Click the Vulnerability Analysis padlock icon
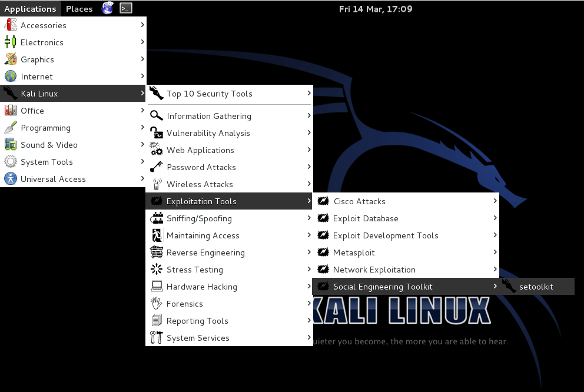The image size is (584, 392). tap(157, 133)
